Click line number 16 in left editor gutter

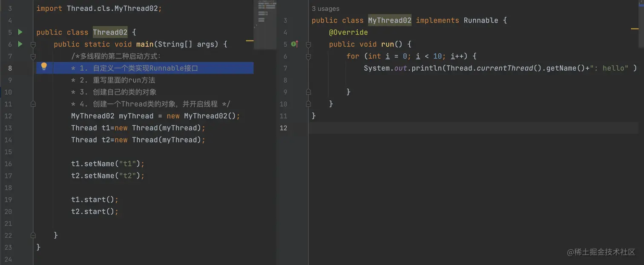[x=9, y=164]
